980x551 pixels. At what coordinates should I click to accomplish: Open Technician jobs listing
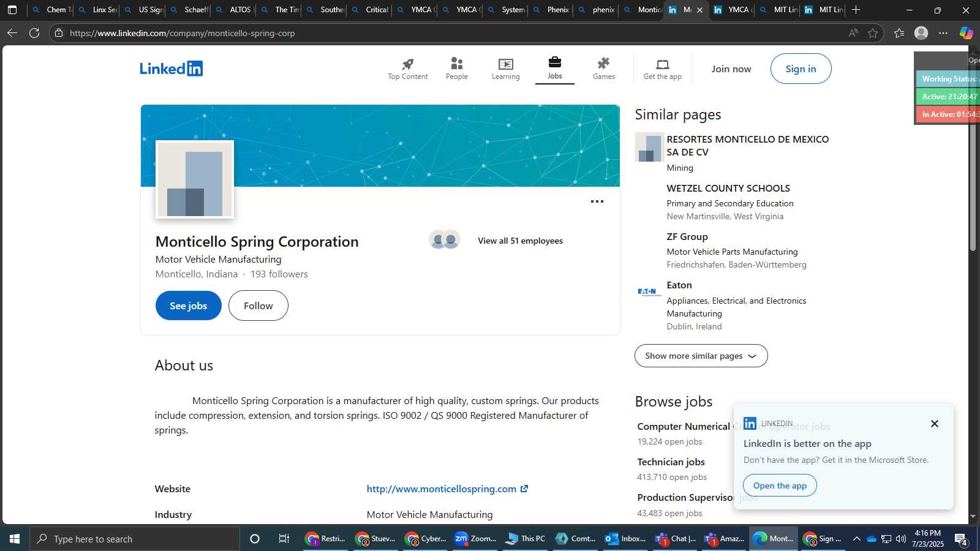pyautogui.click(x=671, y=462)
